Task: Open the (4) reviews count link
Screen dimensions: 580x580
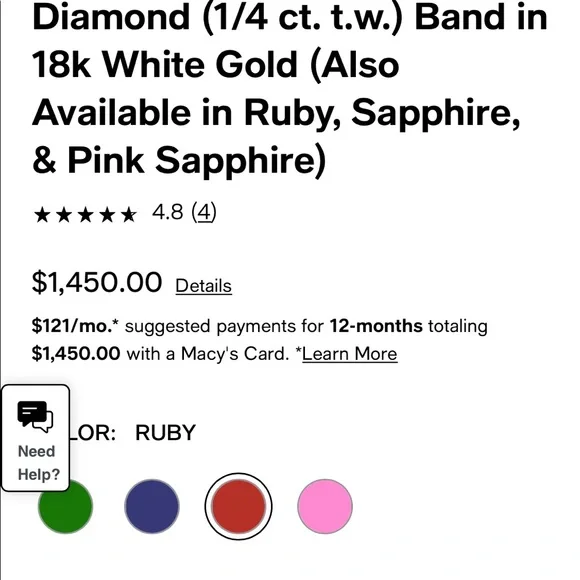Action: pyautogui.click(x=204, y=212)
